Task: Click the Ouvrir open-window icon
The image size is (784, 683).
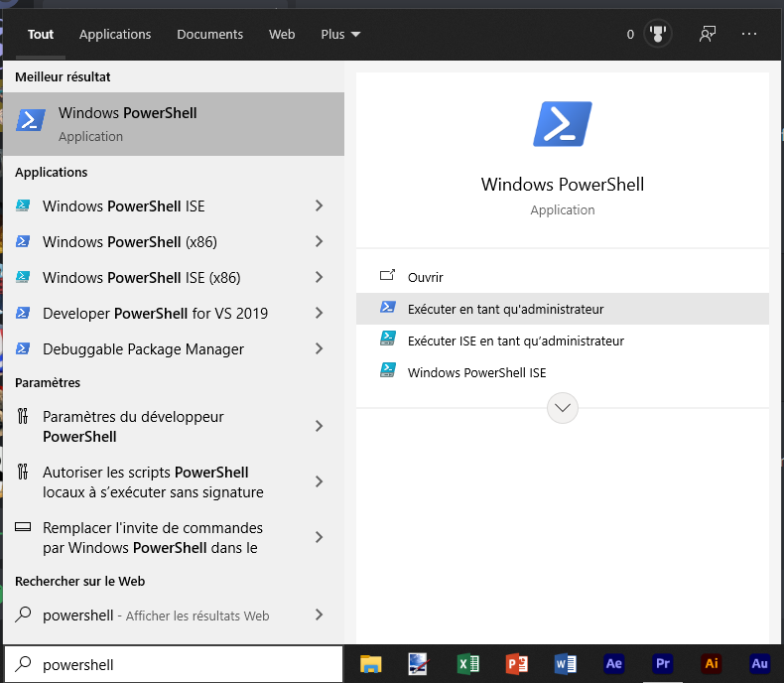Action: (x=387, y=275)
